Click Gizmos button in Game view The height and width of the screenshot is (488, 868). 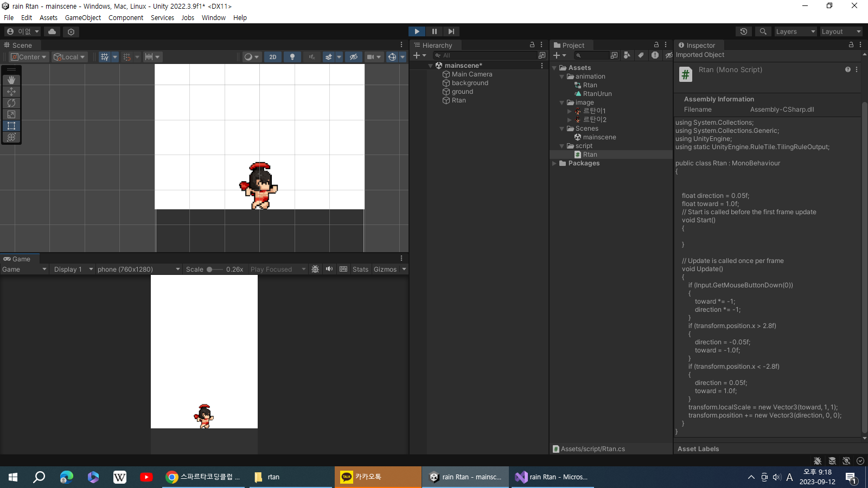[385, 269]
